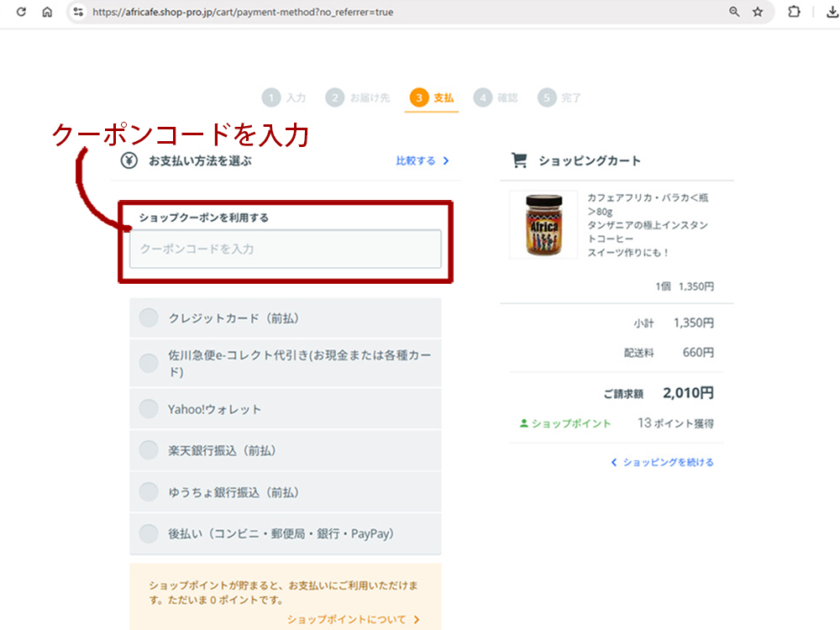This screenshot has height=630, width=840.
Task: Choose ゆうちょ銀行振込（前払）option
Action: point(149,492)
